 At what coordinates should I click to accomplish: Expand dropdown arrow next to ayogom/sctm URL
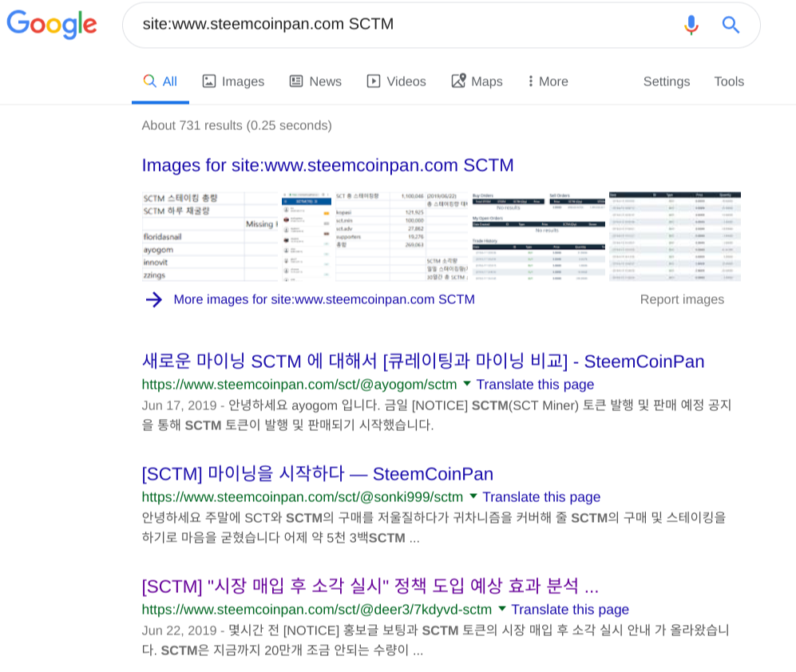[467, 384]
